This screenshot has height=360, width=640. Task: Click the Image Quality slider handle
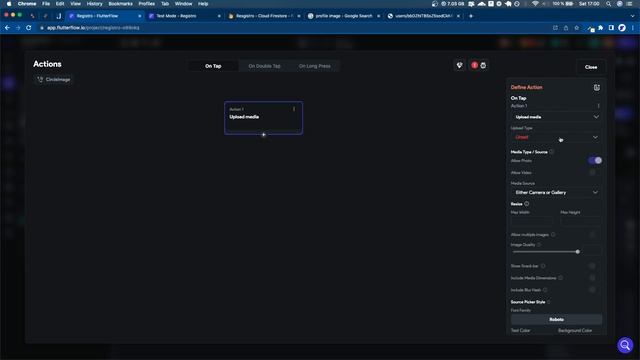[x=578, y=252]
